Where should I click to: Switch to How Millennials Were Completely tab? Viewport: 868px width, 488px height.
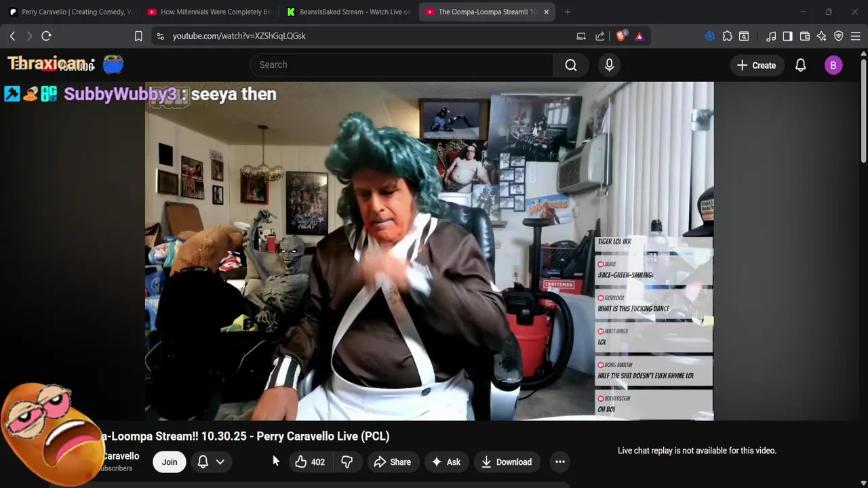[x=209, y=12]
